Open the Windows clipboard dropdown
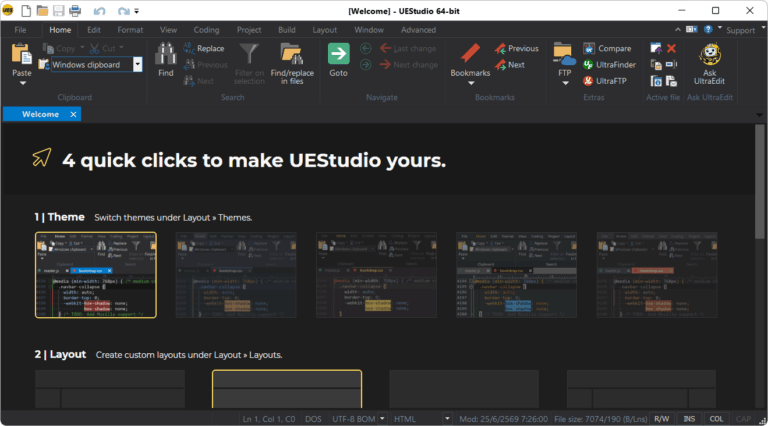This screenshot has width=768, height=426. (138, 65)
